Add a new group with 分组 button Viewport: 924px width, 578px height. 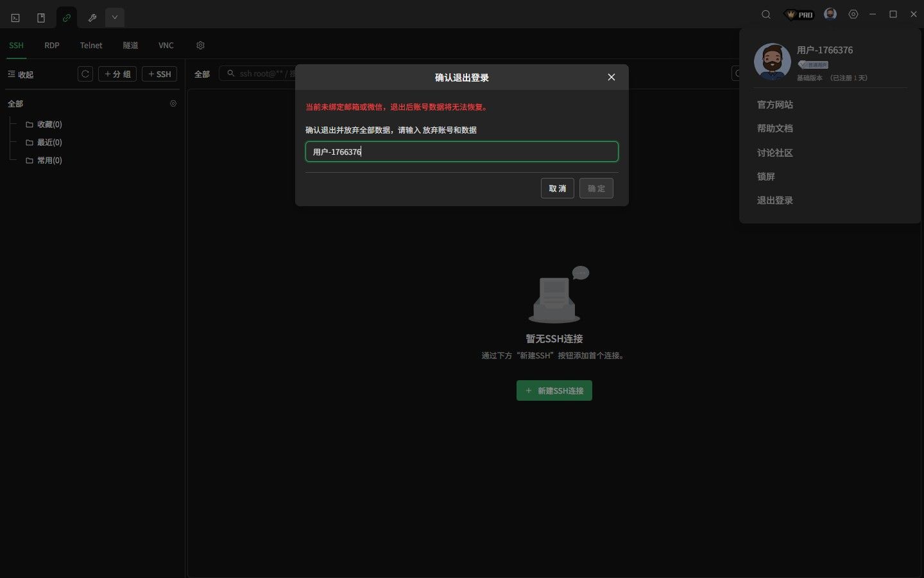click(117, 74)
